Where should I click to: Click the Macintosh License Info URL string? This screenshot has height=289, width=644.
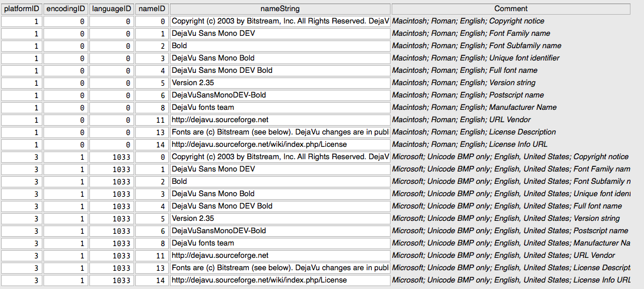point(280,144)
